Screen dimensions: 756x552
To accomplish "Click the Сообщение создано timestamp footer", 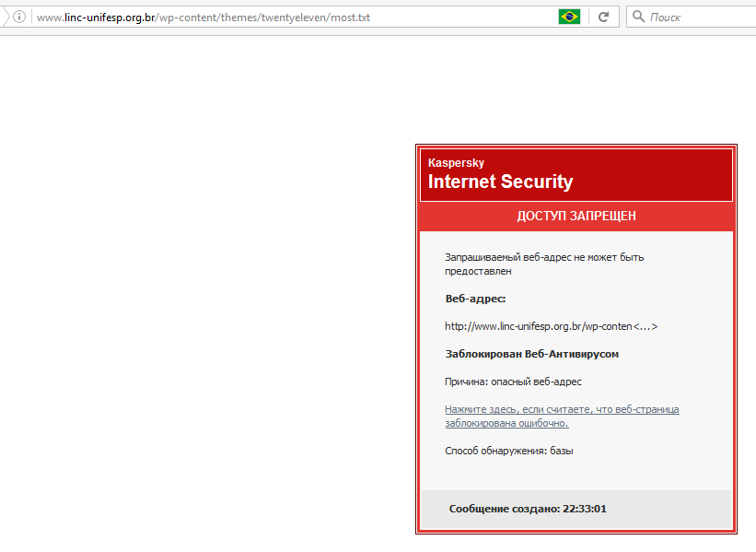I will coord(528,509).
